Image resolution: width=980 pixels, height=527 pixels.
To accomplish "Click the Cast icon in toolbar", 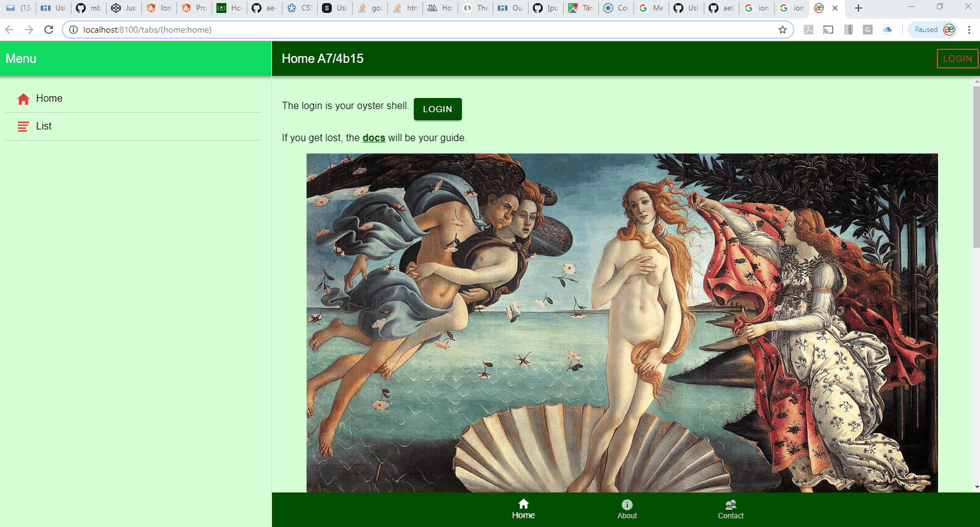I will (828, 30).
